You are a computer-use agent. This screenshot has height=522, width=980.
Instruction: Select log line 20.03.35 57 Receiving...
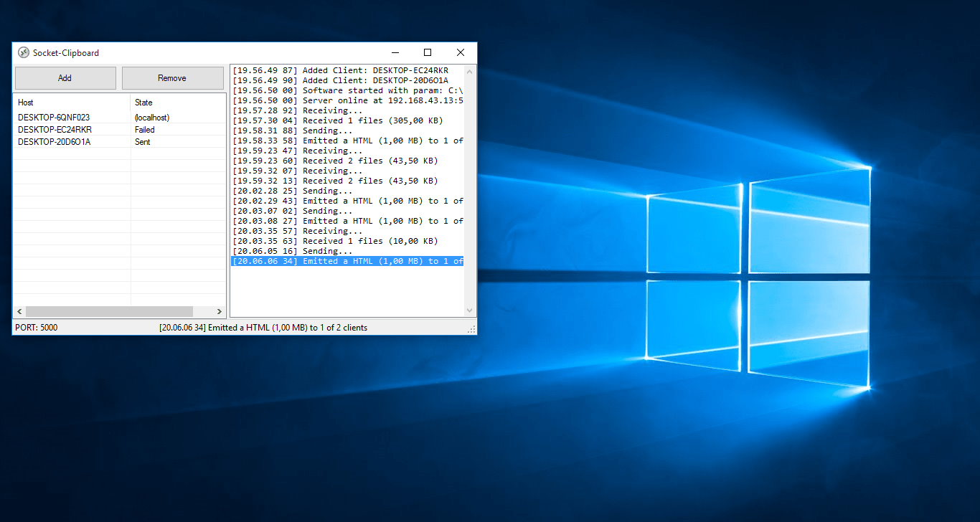(347, 231)
